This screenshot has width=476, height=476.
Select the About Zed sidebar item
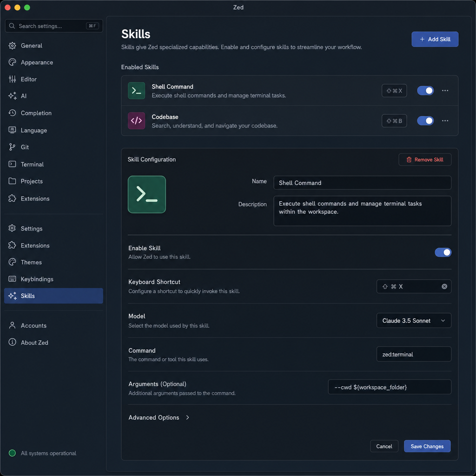pyautogui.click(x=53, y=343)
